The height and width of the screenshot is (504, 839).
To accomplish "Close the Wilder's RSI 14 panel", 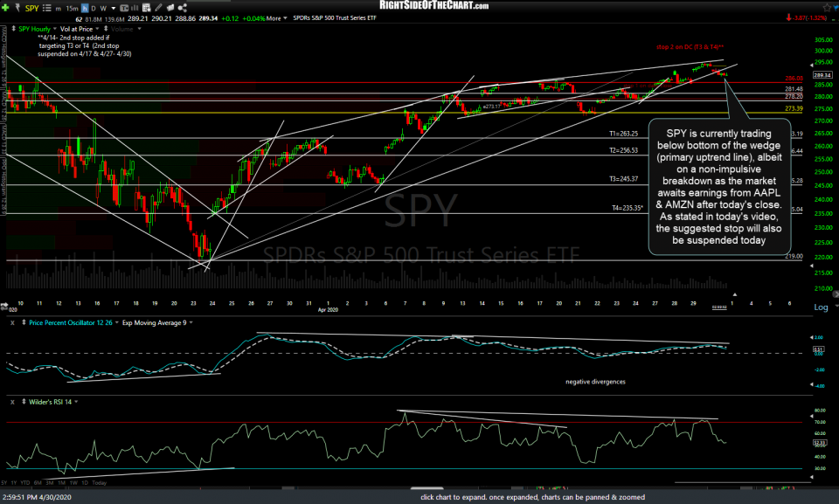I will [12, 402].
